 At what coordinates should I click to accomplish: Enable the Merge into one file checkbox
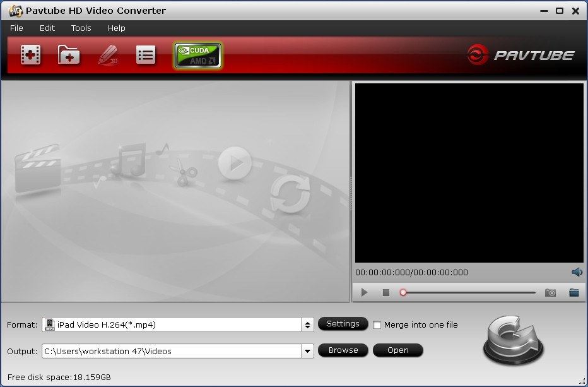377,324
